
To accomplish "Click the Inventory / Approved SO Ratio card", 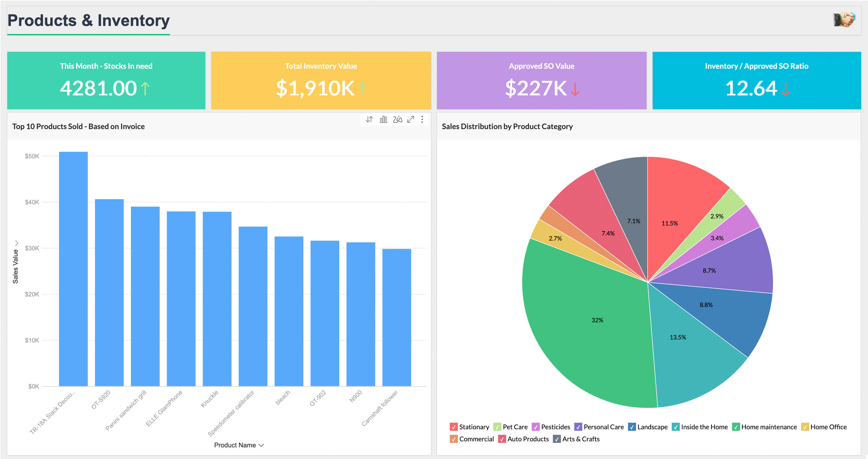I will pos(756,80).
